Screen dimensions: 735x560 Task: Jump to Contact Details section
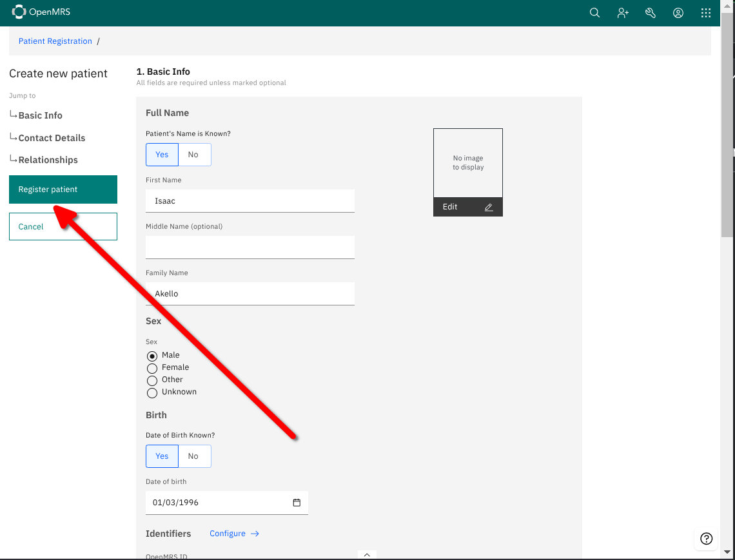(52, 138)
